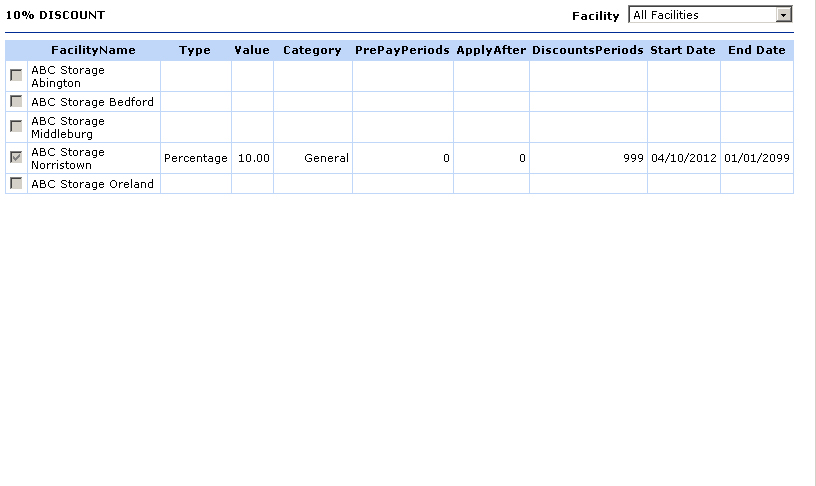Image resolution: width=816 pixels, height=486 pixels.
Task: Click the Category column header
Action: pyautogui.click(x=312, y=50)
